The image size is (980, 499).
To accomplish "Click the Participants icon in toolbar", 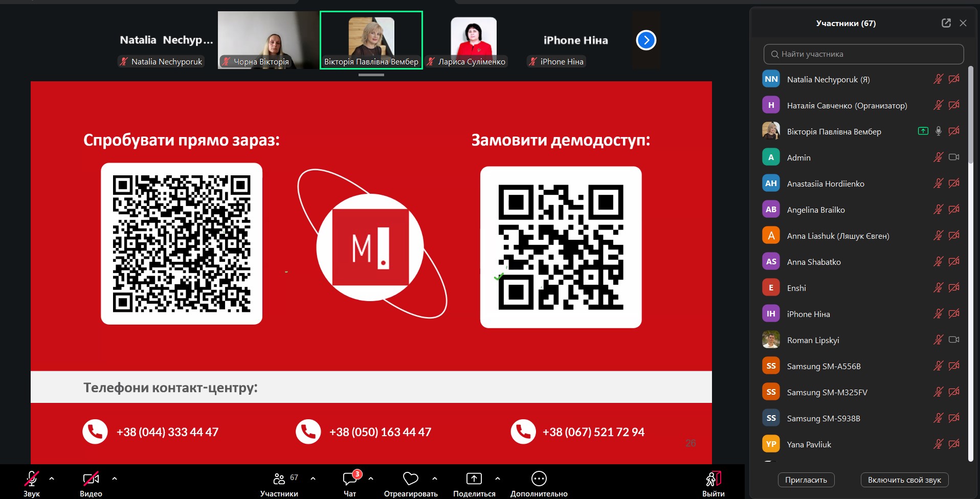I will (279, 479).
